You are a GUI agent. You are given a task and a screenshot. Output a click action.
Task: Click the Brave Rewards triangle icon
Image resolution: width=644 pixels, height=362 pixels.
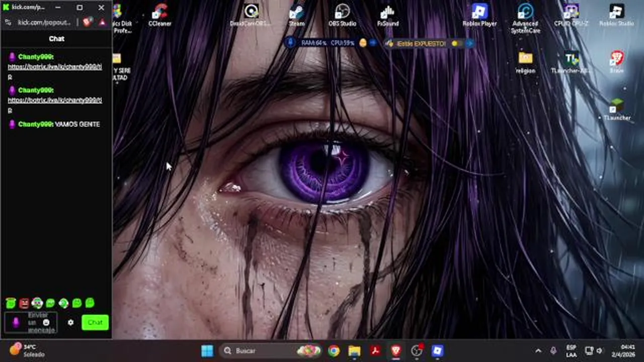[102, 22]
